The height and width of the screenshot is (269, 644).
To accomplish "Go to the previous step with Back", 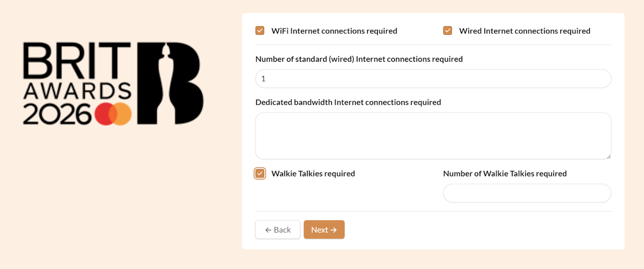I will (277, 230).
